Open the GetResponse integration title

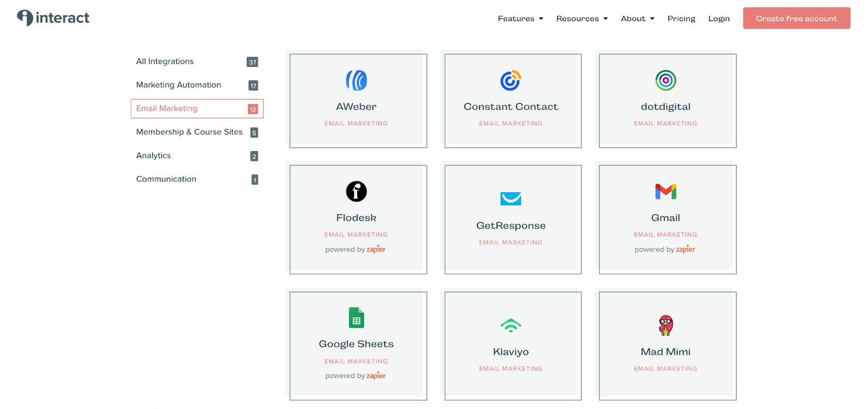tap(510, 225)
